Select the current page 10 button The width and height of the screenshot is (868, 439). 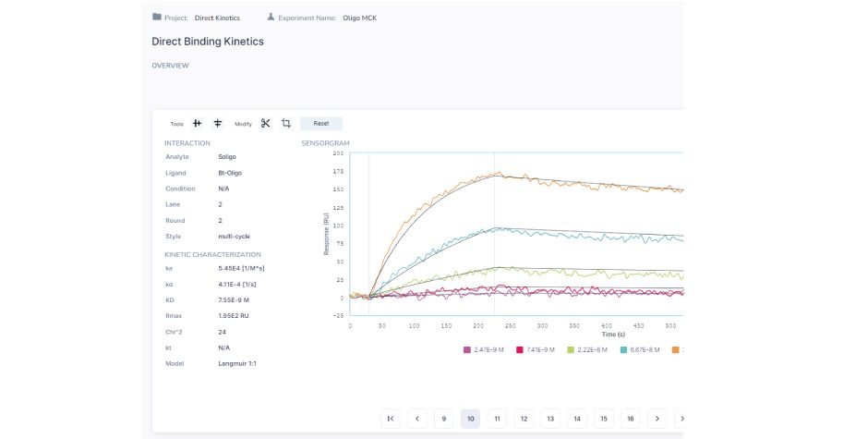point(471,419)
